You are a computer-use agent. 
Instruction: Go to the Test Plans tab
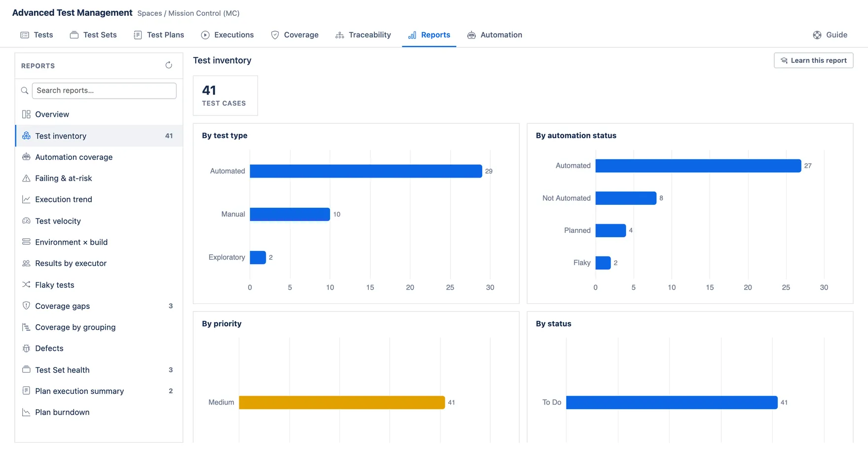pos(159,35)
